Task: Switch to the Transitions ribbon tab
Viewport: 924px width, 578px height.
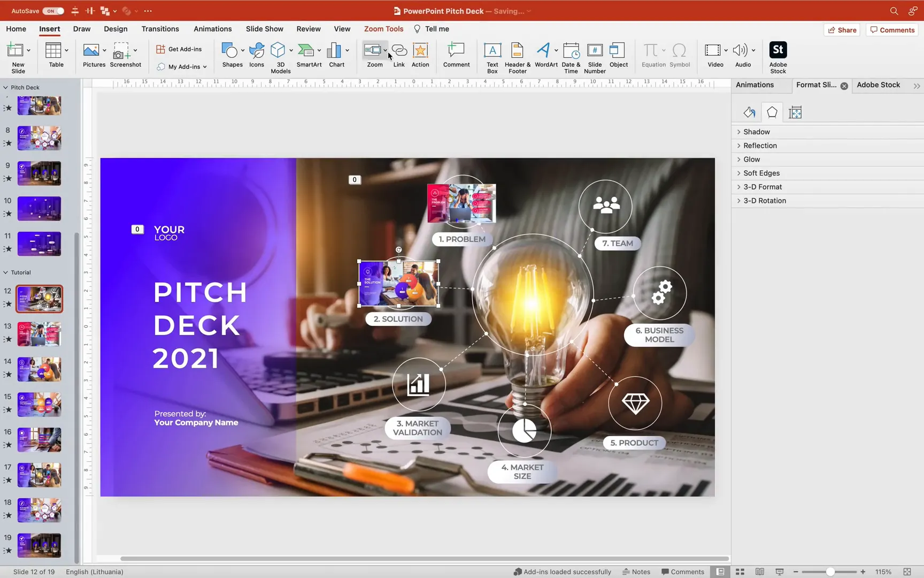Action: (x=160, y=29)
